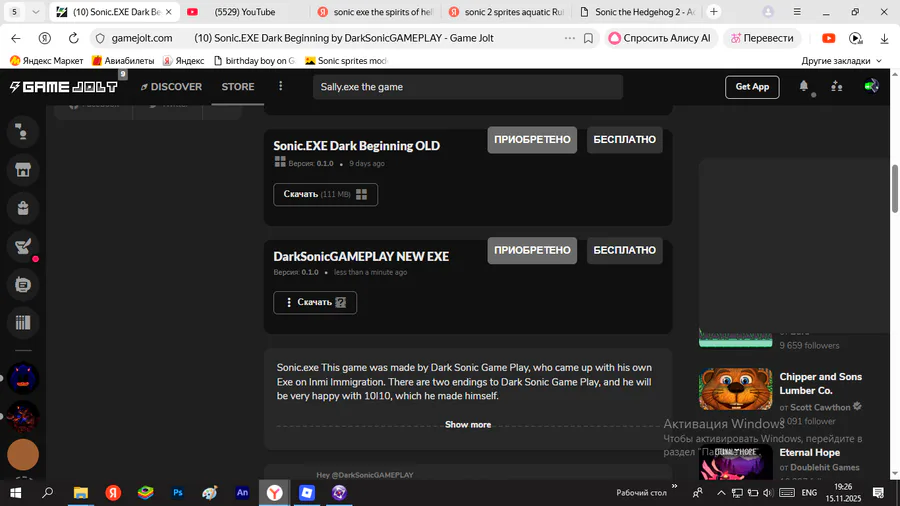900x506 pixels.
Task: Click the Sally.exe the game search field
Action: (468, 87)
